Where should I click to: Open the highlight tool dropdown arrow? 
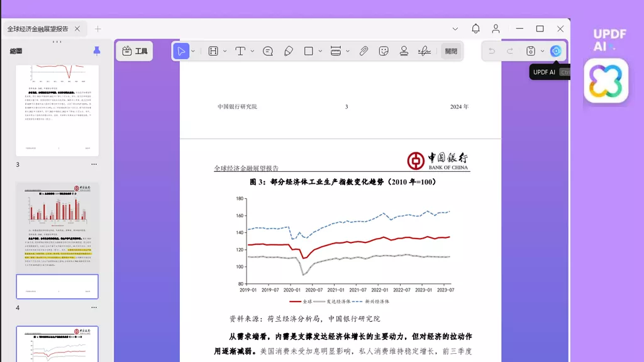225,52
